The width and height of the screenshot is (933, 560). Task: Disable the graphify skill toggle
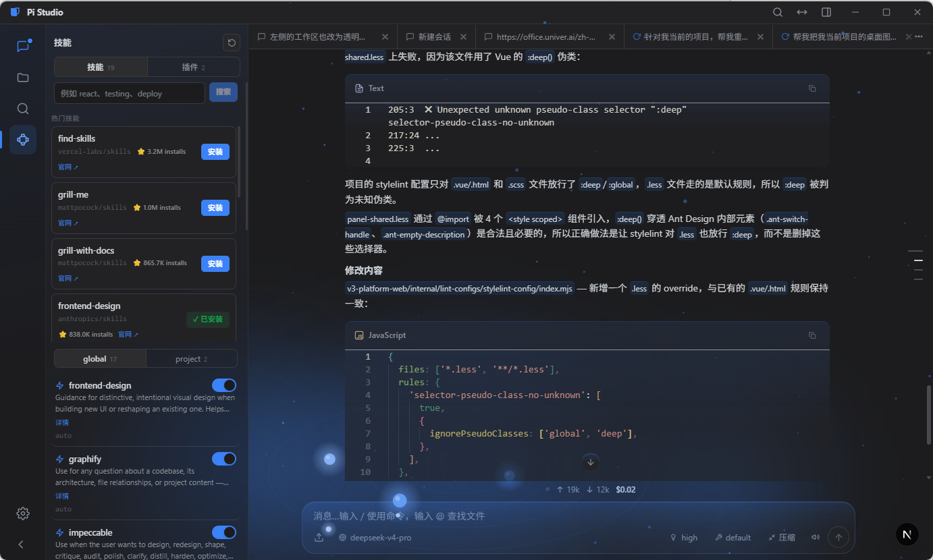click(x=224, y=459)
